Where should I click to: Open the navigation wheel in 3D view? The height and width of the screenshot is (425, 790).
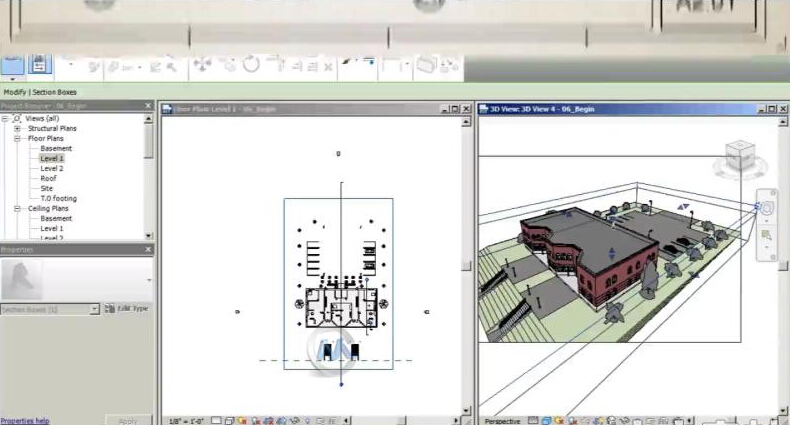pyautogui.click(x=767, y=208)
